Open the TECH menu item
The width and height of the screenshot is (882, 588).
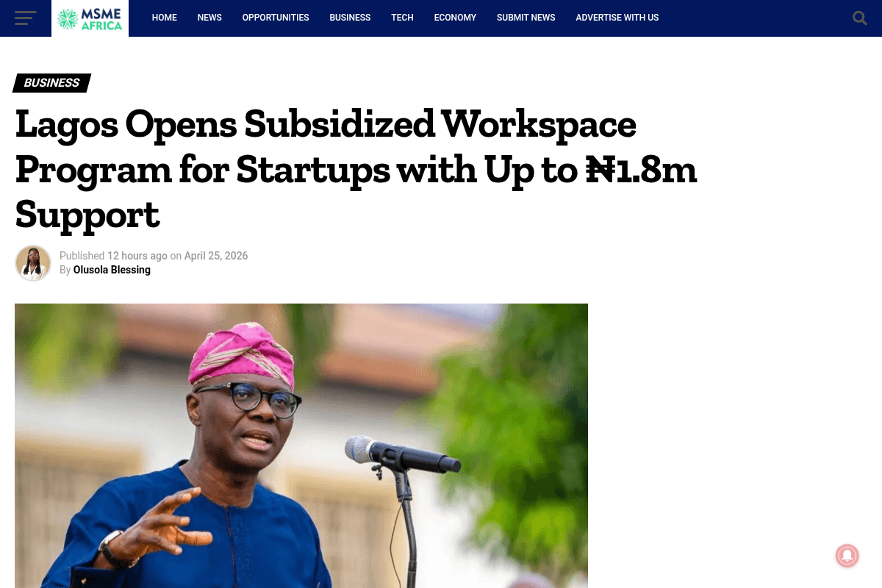(x=402, y=18)
